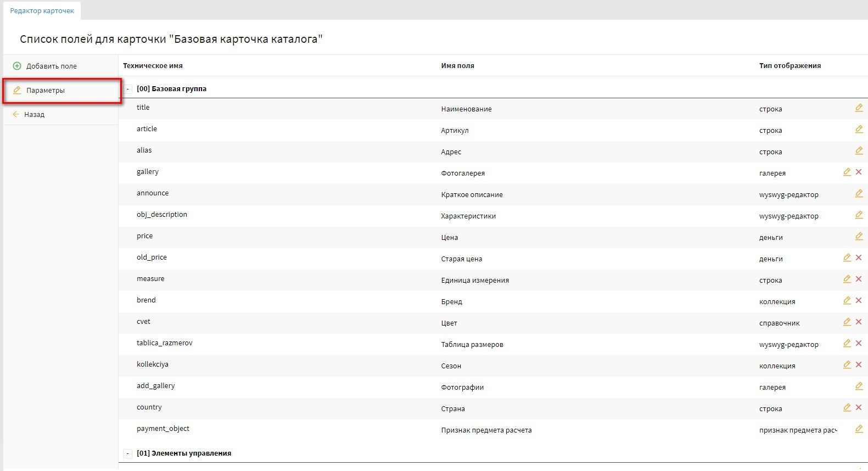Edit the old_price field via pencil icon
The width and height of the screenshot is (868, 471).
coord(847,257)
